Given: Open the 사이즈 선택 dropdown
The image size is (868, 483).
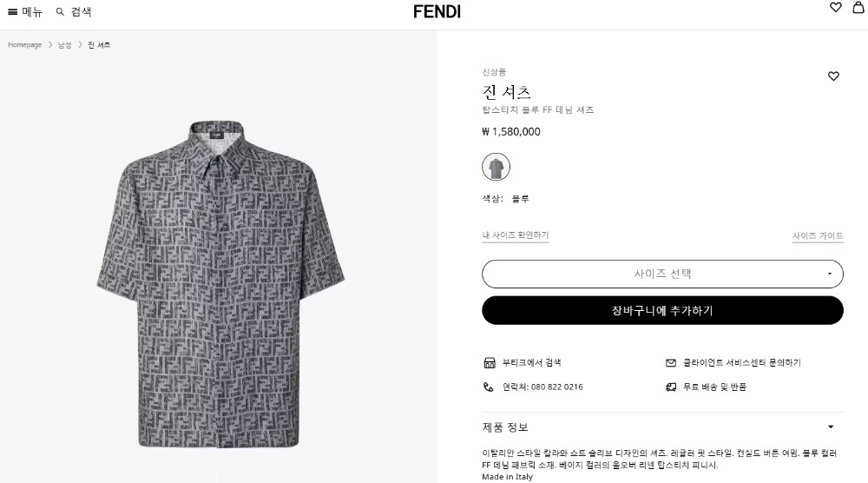Looking at the screenshot, I should pyautogui.click(x=662, y=274).
